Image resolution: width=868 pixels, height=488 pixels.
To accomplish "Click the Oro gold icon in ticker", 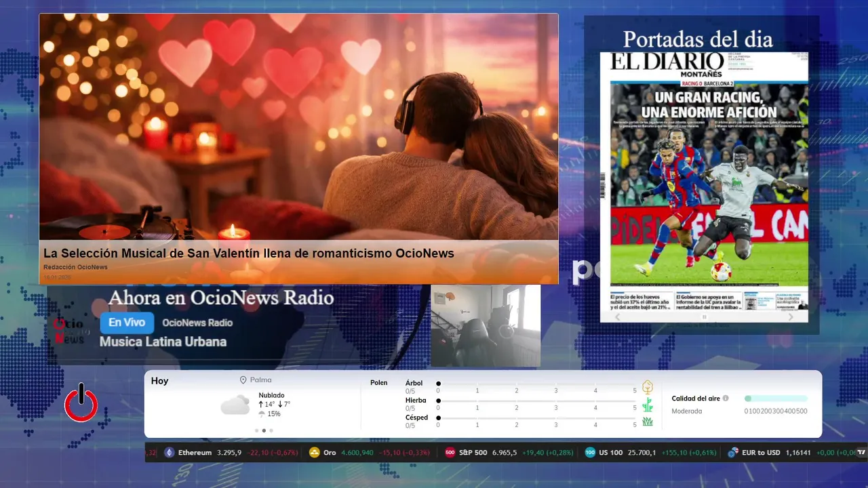I will click(315, 453).
